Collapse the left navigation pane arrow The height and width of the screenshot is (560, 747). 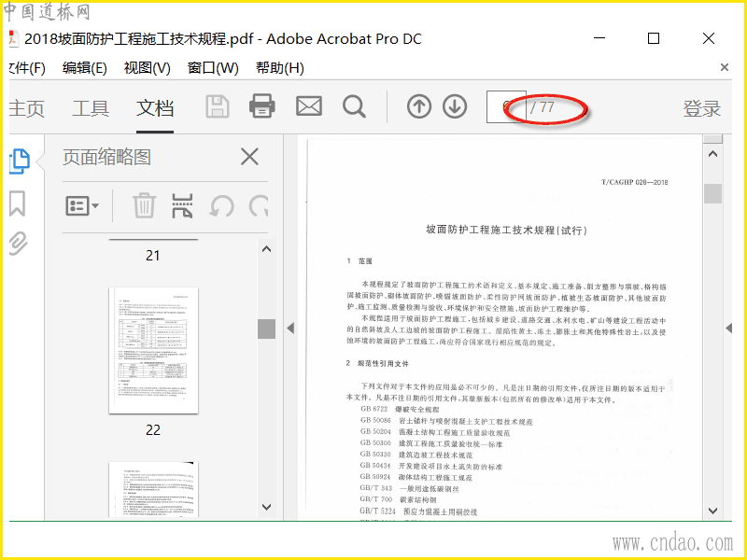(x=290, y=328)
